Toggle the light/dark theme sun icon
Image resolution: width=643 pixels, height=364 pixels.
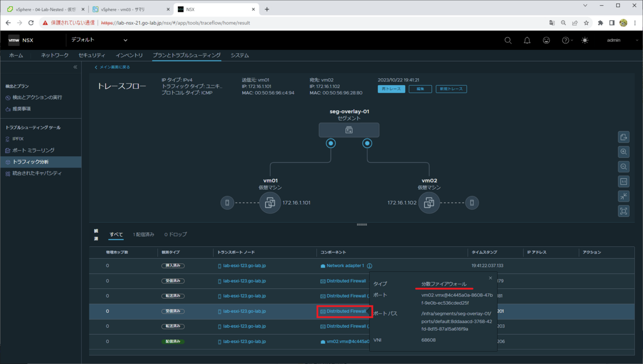tap(585, 40)
